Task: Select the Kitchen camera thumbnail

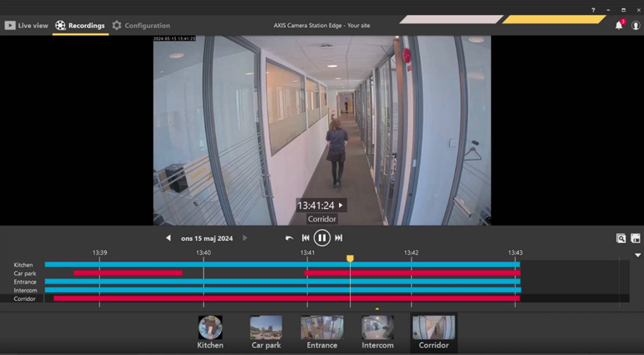Action: pos(210,332)
